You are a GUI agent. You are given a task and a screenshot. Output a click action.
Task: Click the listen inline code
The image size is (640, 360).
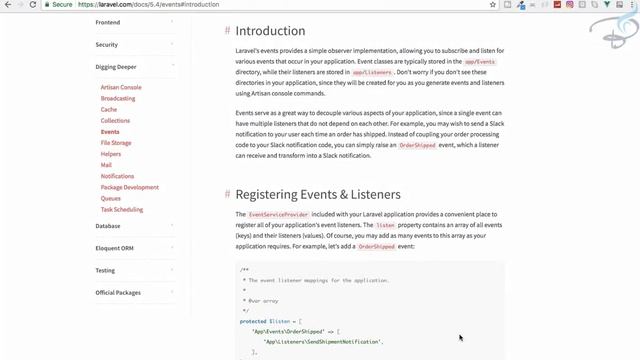coord(385,225)
